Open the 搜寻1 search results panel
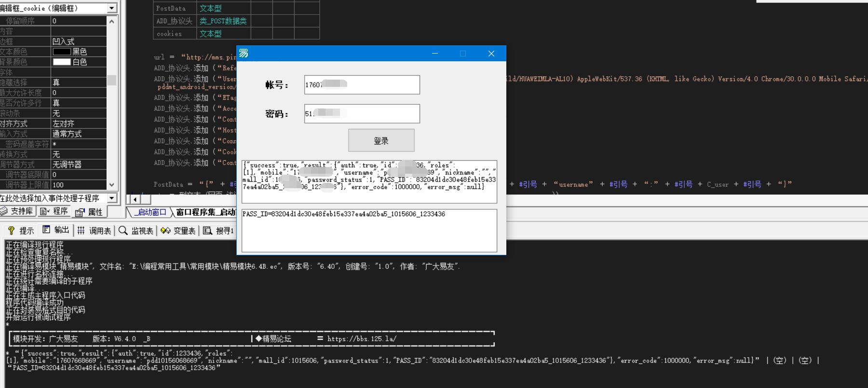The image size is (868, 388). [x=219, y=231]
